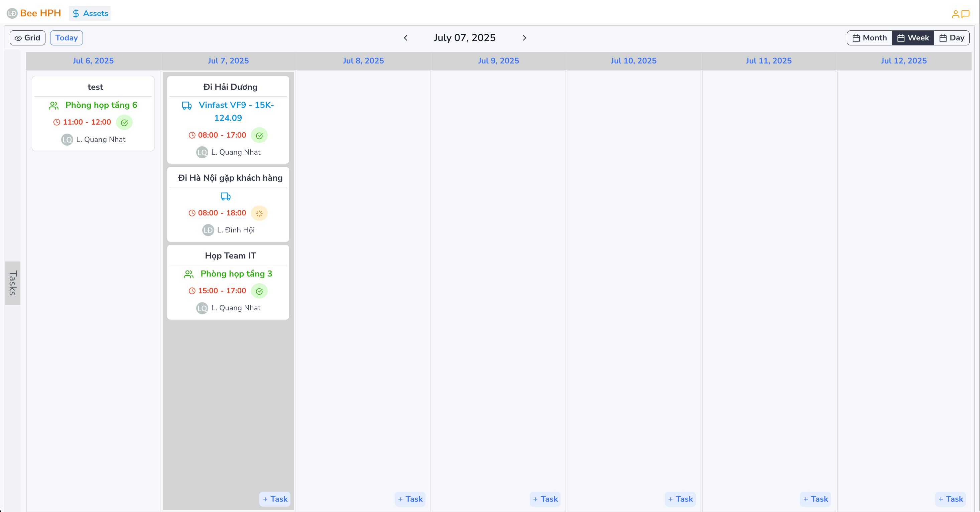Advance to next week with the right chevron
Image resolution: width=980 pixels, height=512 pixels.
click(524, 38)
